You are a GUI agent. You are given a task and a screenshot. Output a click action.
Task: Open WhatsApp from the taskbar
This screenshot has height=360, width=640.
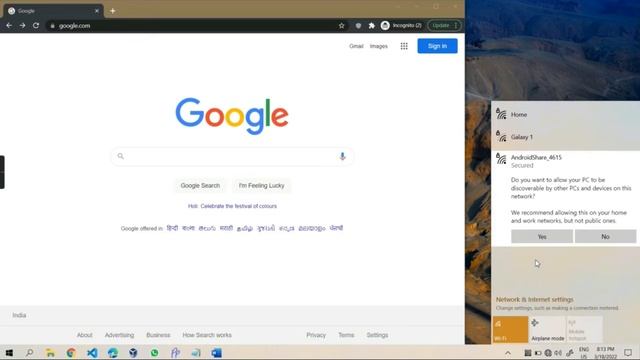(x=154, y=353)
